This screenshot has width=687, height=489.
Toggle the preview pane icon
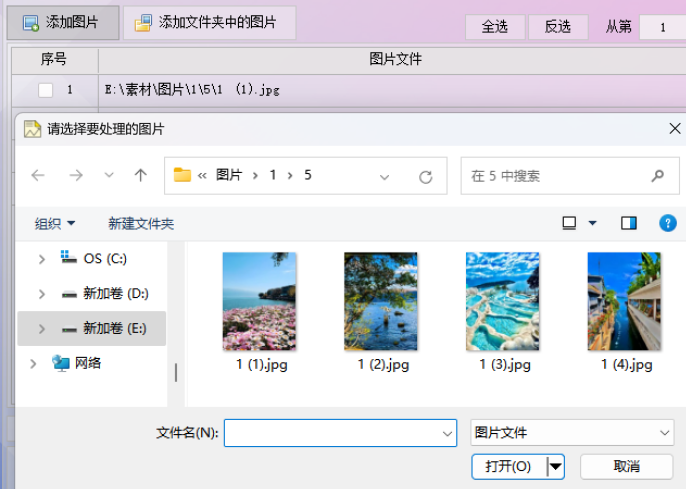pos(629,223)
